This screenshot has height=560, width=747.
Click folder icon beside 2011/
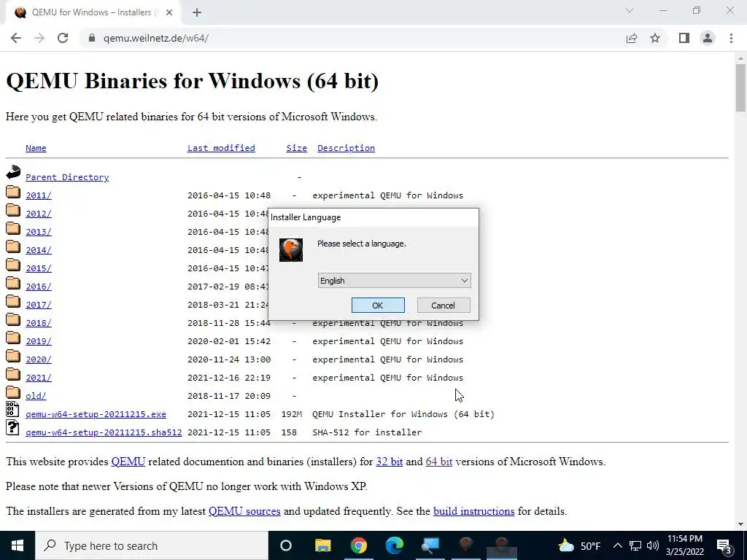(13, 192)
